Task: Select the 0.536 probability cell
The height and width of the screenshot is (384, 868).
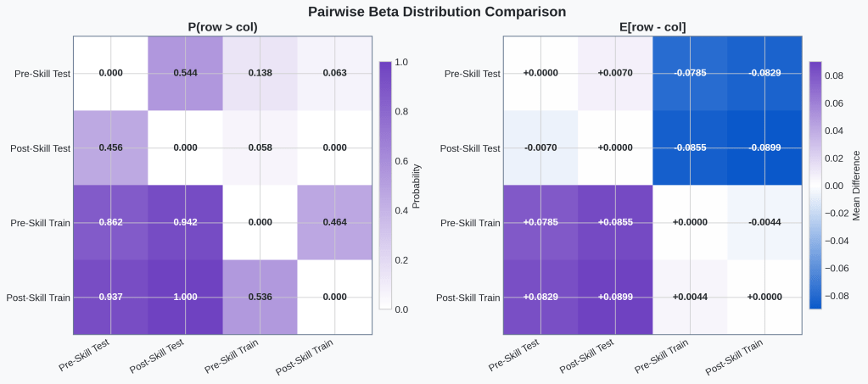Action: point(260,298)
